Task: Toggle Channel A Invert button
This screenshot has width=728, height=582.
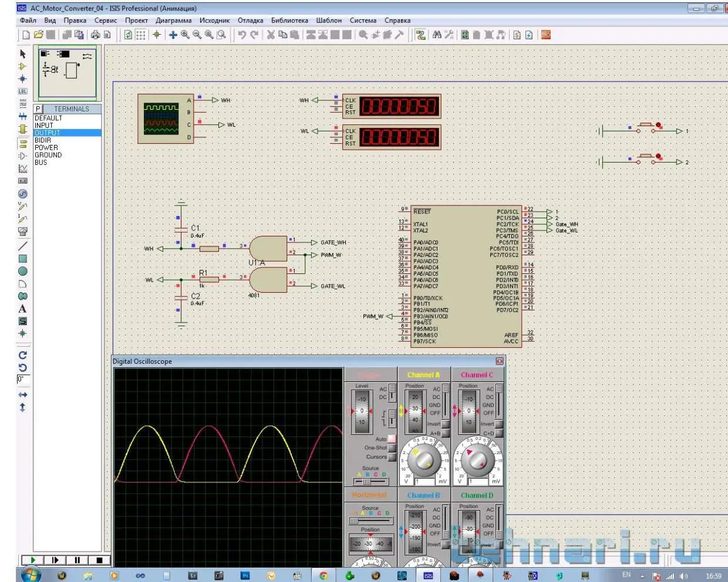Action: (446, 424)
